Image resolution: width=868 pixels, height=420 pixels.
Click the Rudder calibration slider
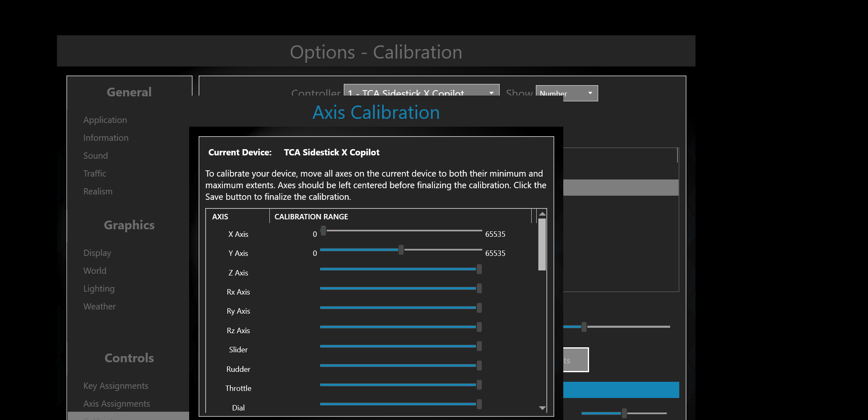point(401,366)
